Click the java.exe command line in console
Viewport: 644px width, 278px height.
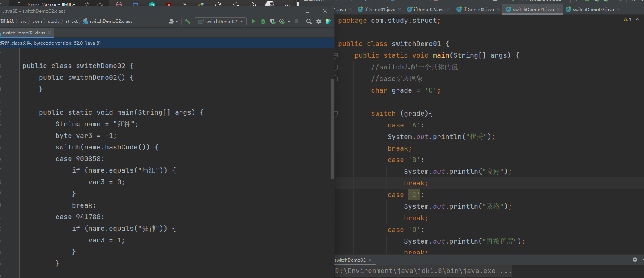pos(423,271)
